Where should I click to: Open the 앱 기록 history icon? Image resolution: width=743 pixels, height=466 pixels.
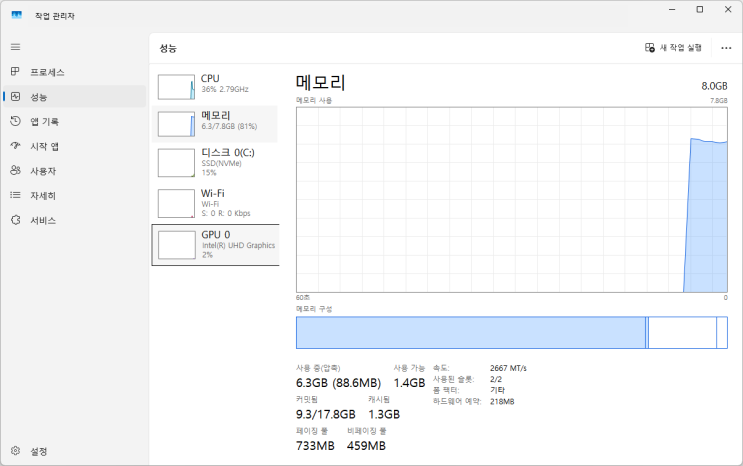pos(15,121)
